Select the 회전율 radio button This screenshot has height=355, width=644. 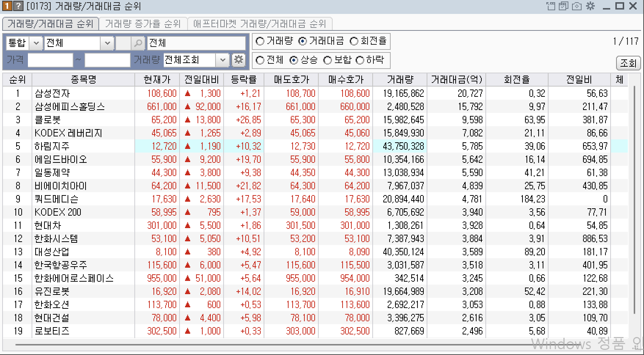(x=354, y=41)
